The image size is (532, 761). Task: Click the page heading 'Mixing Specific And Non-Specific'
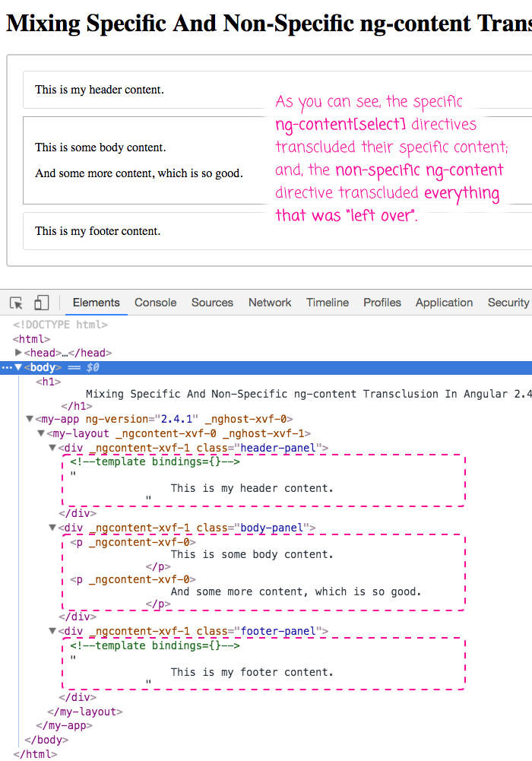[269, 23]
